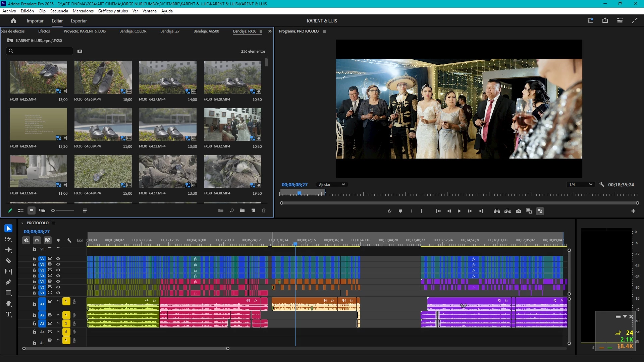Select the Type tool
This screenshot has height=362, width=644.
pyautogui.click(x=8, y=314)
